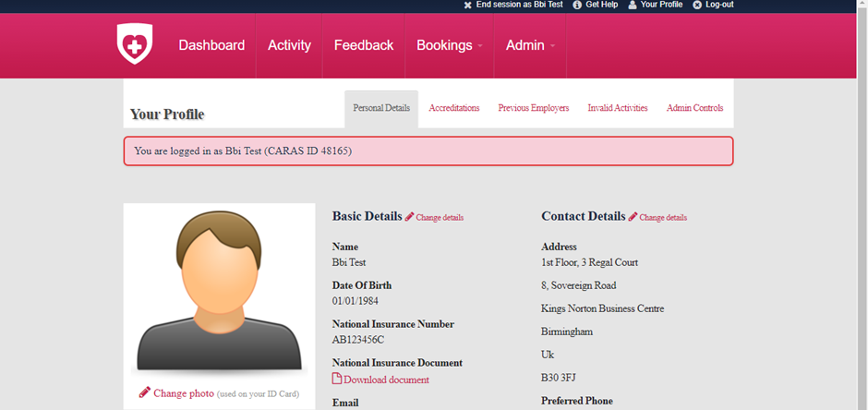The height and width of the screenshot is (410, 868).
Task: Open the Feedback menu item
Action: [x=364, y=45]
